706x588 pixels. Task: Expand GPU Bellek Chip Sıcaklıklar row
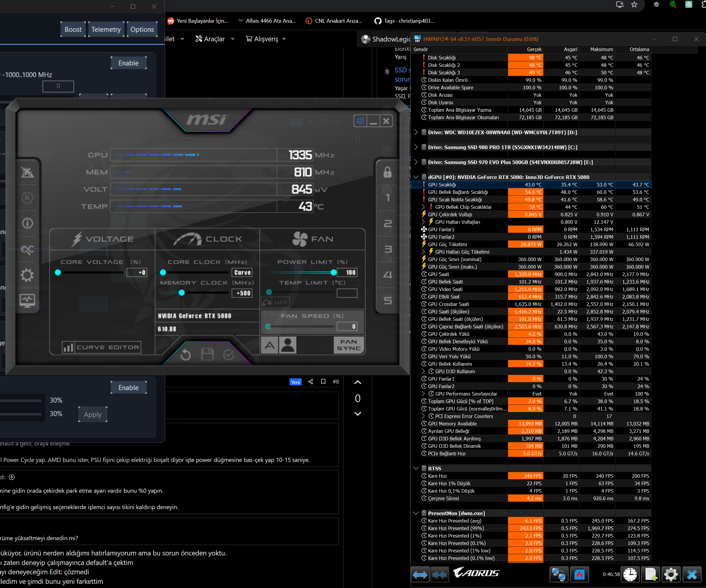pyautogui.click(x=423, y=207)
